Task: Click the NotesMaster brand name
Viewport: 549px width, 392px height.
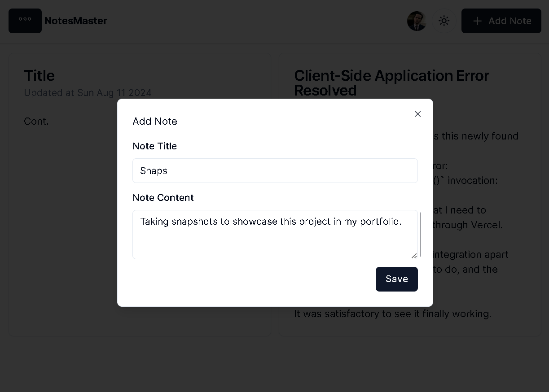Action: point(76,21)
